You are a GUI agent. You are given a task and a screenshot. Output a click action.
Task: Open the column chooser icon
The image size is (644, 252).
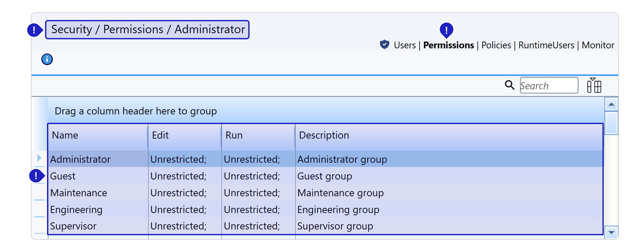click(x=594, y=85)
